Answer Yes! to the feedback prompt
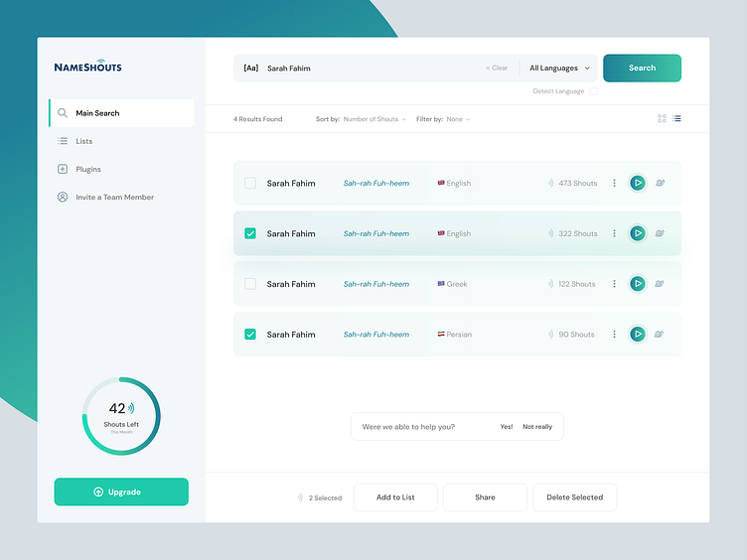The width and height of the screenshot is (747, 560). (507, 427)
